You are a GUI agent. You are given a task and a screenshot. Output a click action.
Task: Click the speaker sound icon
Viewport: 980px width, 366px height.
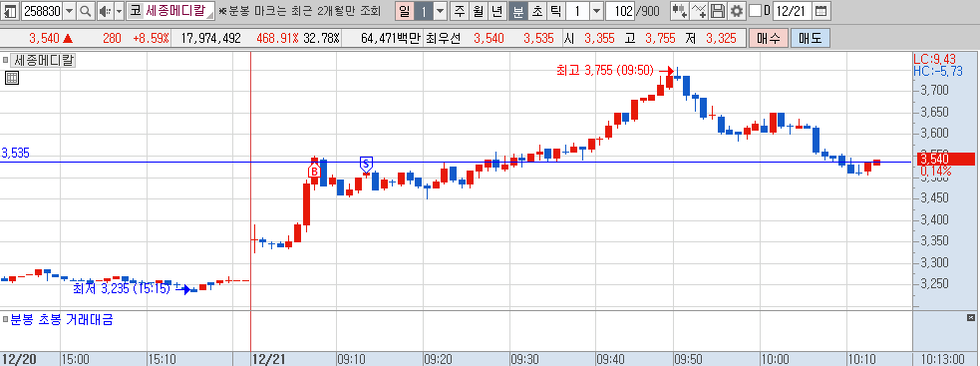click(x=105, y=11)
